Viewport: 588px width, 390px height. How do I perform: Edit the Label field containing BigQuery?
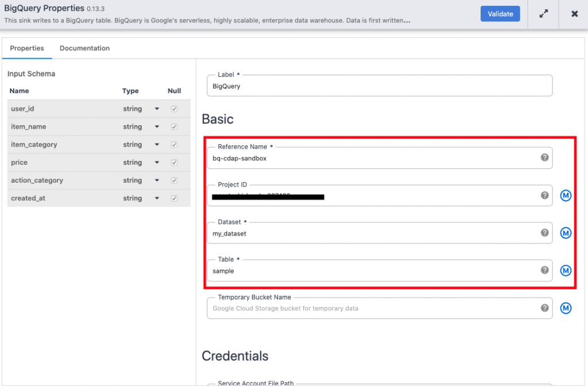click(x=379, y=86)
